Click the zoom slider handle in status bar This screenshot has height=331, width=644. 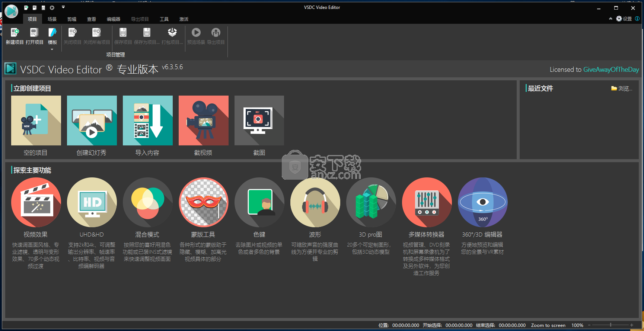click(610, 325)
